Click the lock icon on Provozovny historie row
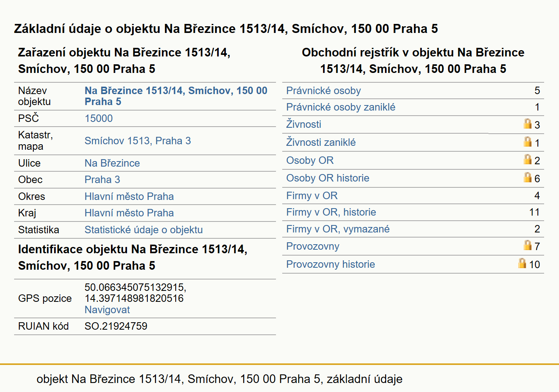Screen dimensions: 559x392 coord(522,263)
